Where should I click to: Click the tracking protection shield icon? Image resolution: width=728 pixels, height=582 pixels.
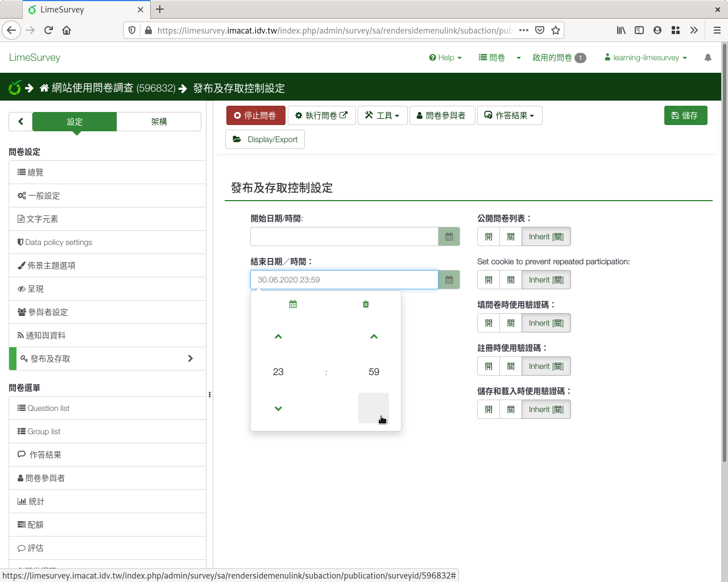click(x=132, y=30)
